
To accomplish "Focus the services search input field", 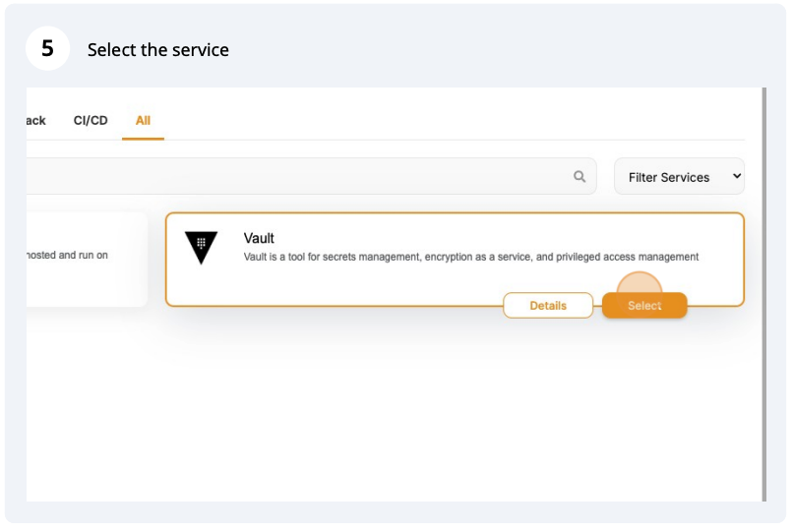I will (x=295, y=177).
